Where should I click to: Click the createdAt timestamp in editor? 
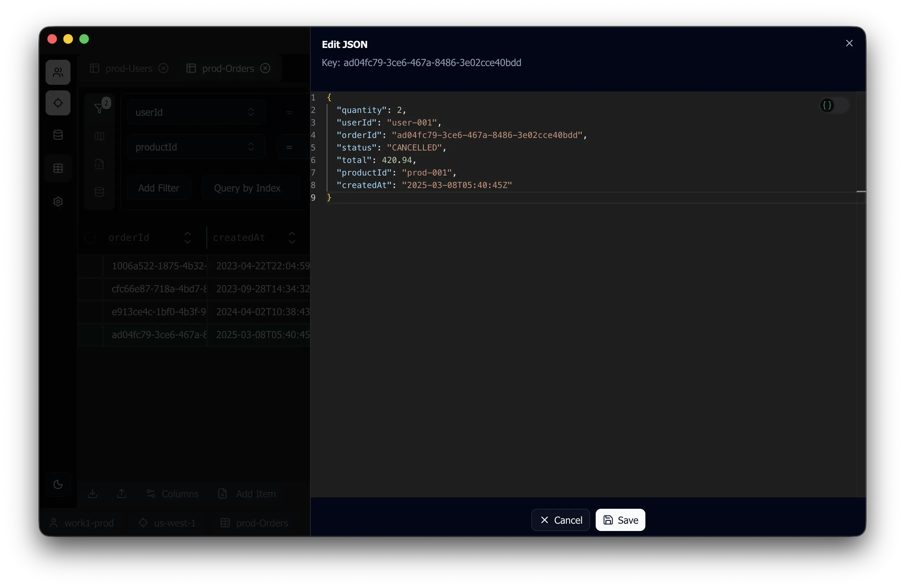coord(457,185)
